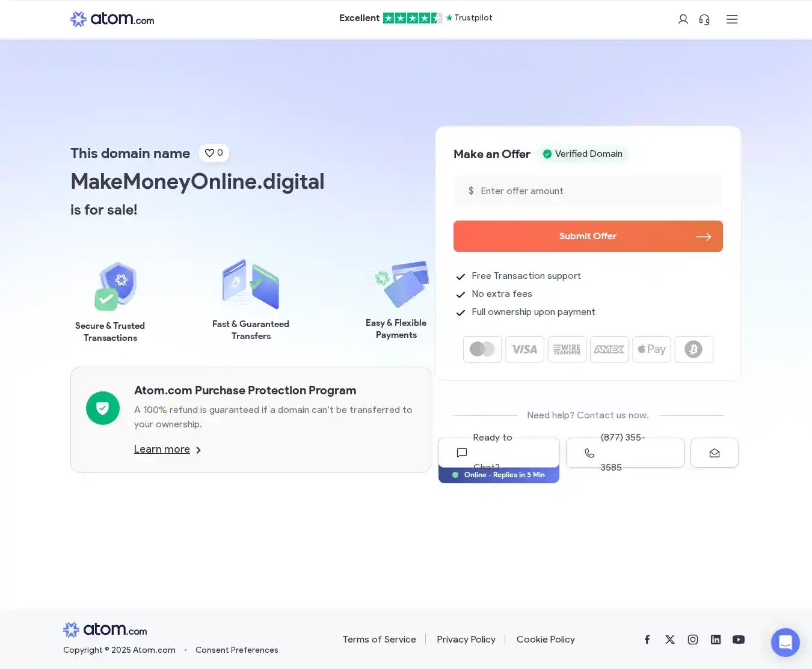Open Consent Preferences in footer

[x=236, y=650]
